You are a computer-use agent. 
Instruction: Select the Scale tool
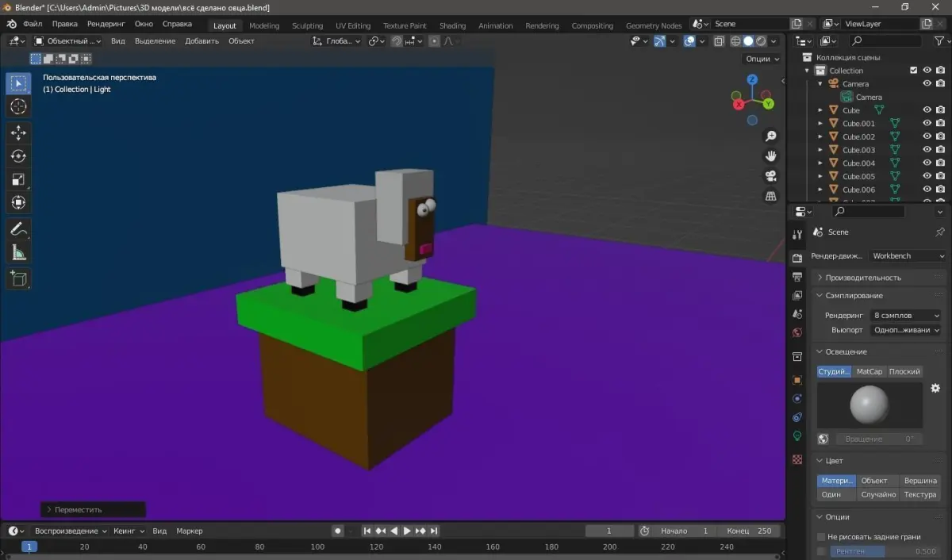(18, 179)
